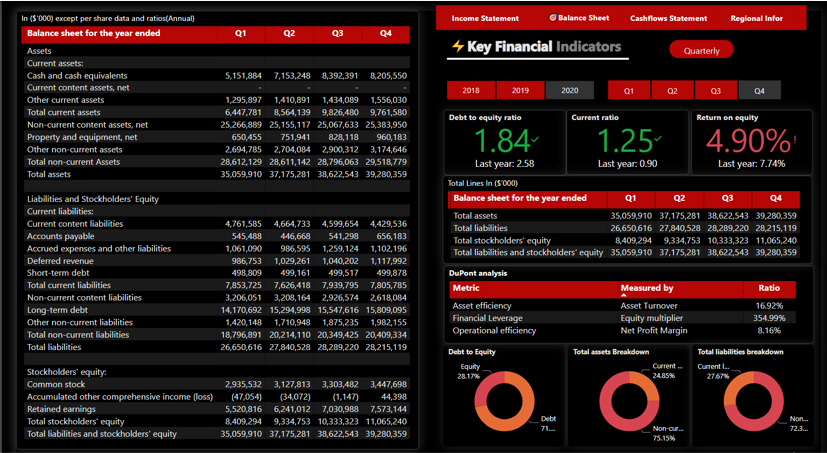Click the green checkmark next to 1.25
827x453 pixels.
tap(659, 140)
